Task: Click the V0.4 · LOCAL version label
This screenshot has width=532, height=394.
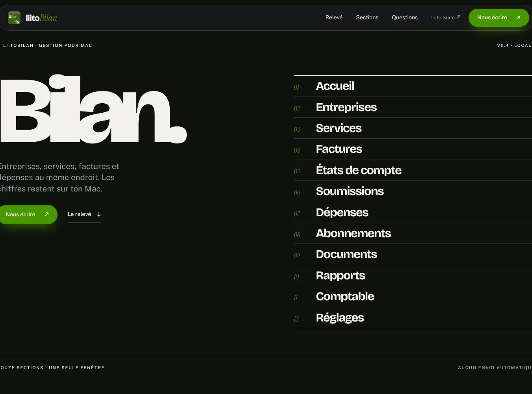Action: (514, 45)
